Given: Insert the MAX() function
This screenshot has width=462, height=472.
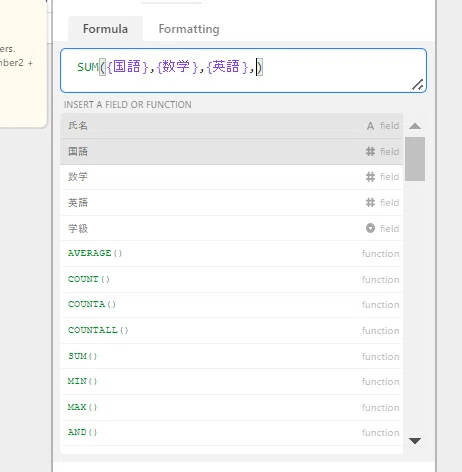Looking at the screenshot, I should click(231, 407).
